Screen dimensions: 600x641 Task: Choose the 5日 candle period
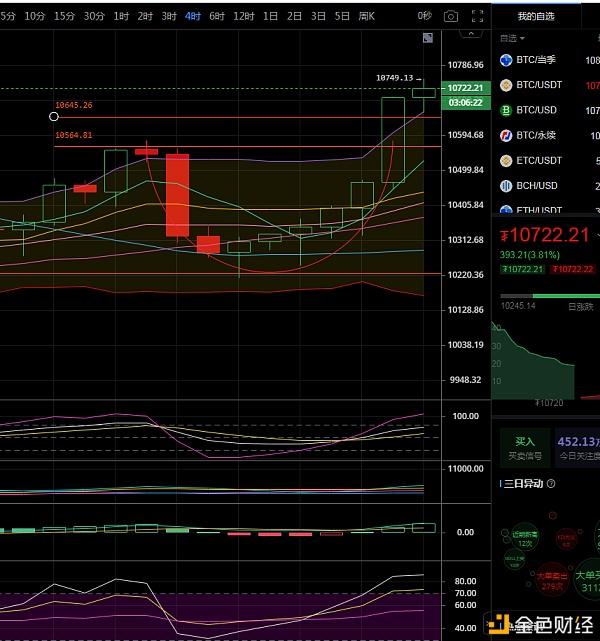342,16
